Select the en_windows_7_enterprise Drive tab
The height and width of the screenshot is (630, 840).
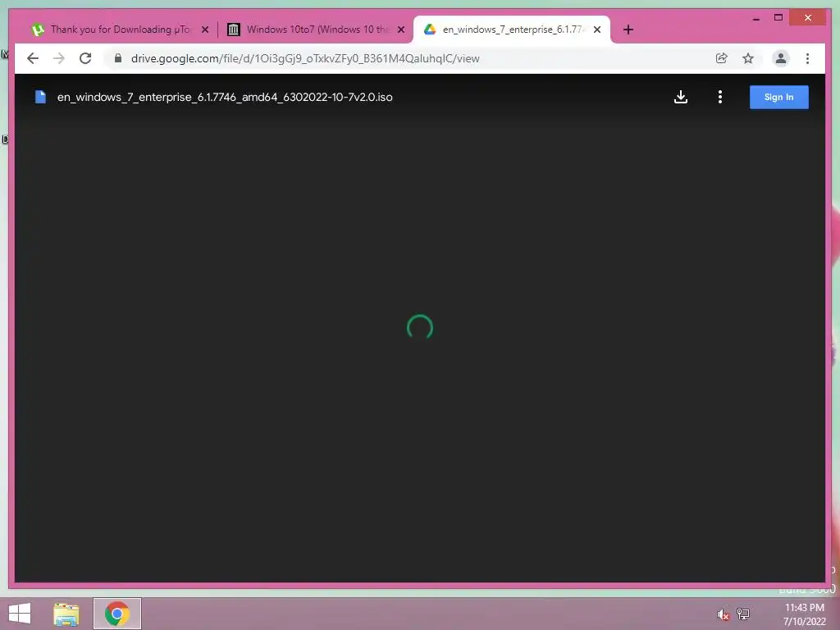512,30
